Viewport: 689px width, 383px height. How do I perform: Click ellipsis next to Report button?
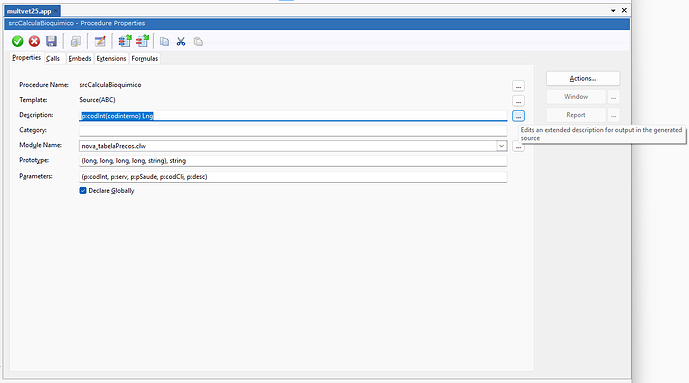613,115
